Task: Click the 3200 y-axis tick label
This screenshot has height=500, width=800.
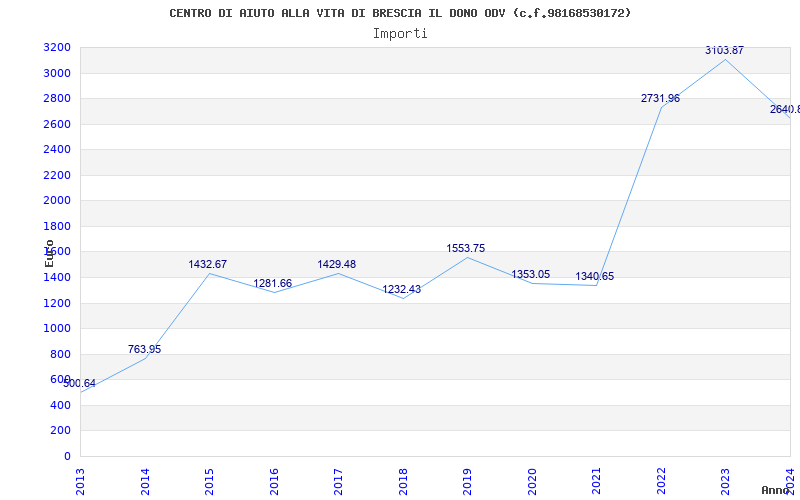Action: pos(57,47)
